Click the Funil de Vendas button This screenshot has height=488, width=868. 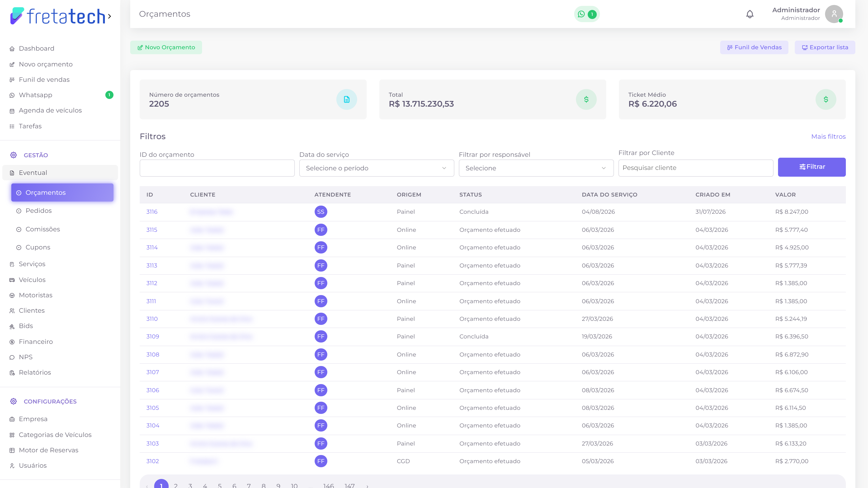754,47
